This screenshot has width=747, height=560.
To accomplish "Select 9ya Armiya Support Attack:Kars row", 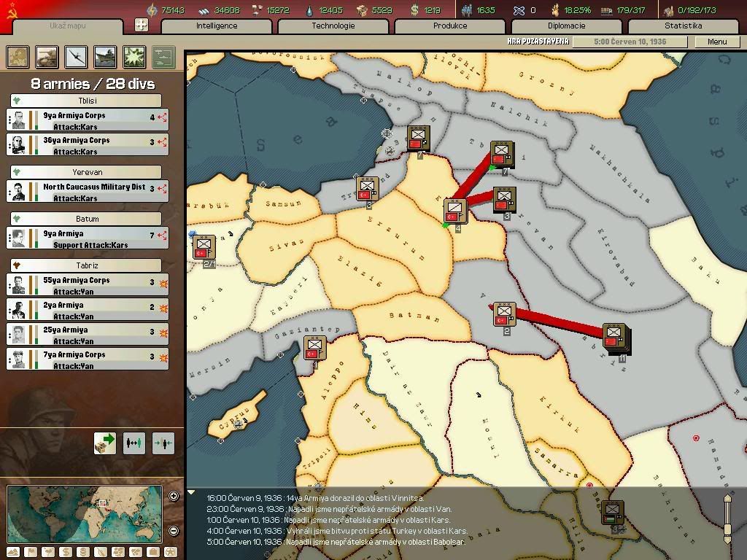I will pos(88,238).
